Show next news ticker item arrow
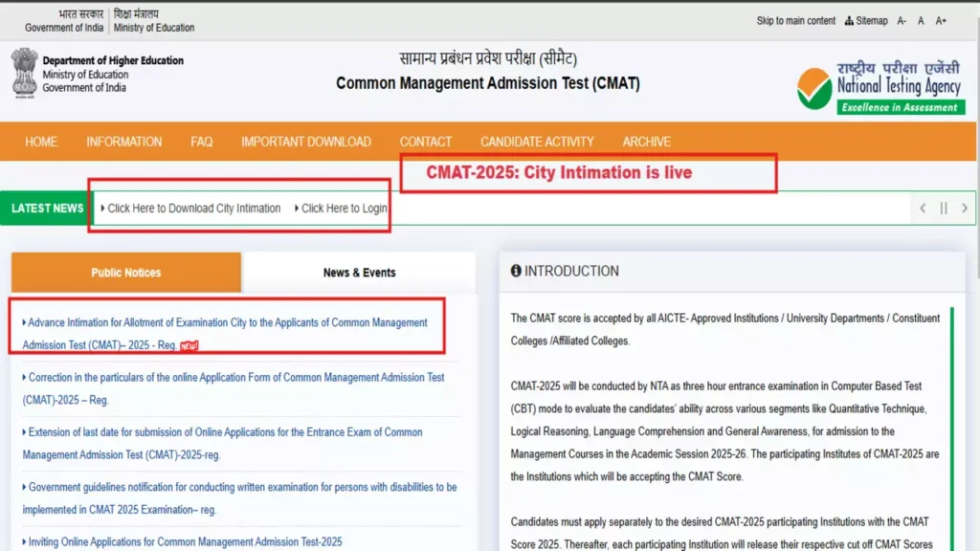980x551 pixels. (x=965, y=208)
